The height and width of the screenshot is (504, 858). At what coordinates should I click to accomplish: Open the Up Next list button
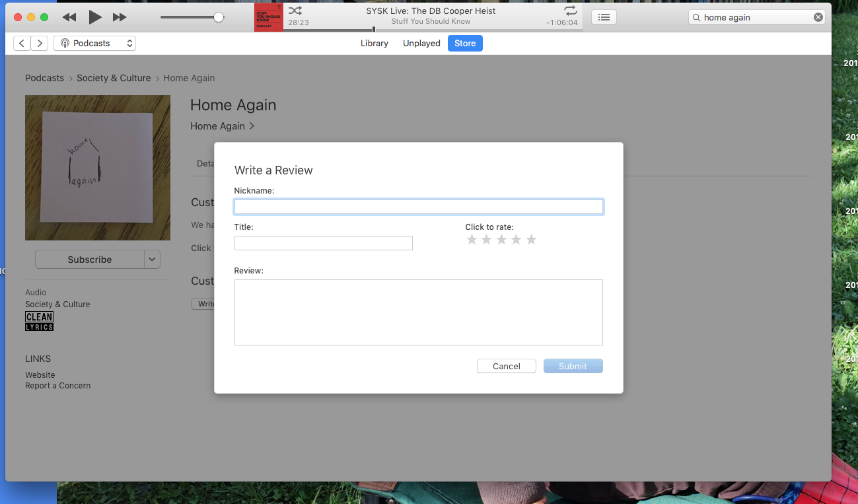point(604,17)
